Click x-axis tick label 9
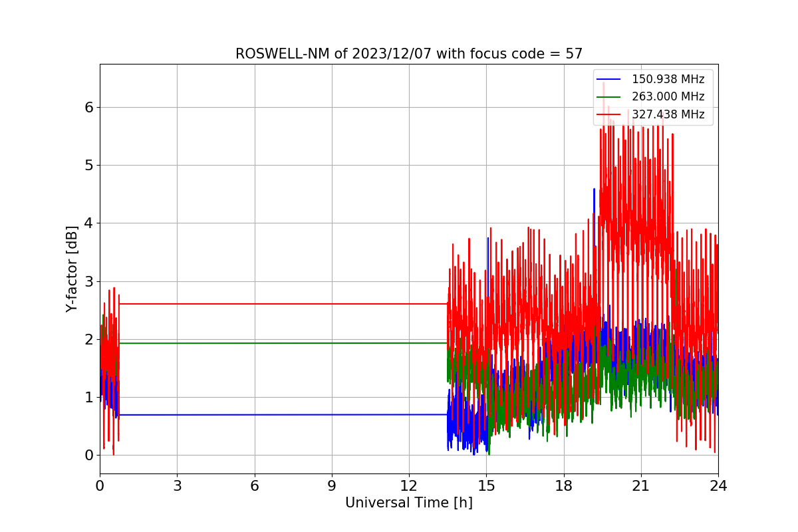798x532 pixels. pyautogui.click(x=331, y=486)
